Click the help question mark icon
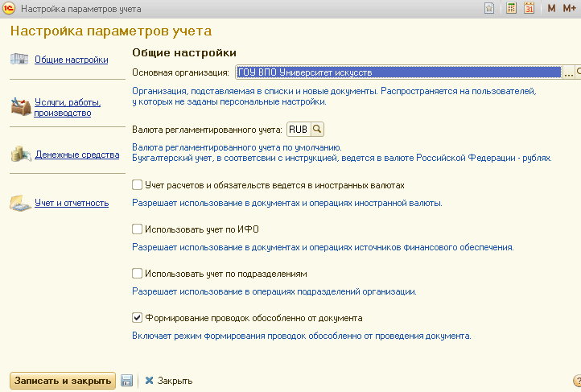581x392 pixels. pyautogui.click(x=576, y=380)
